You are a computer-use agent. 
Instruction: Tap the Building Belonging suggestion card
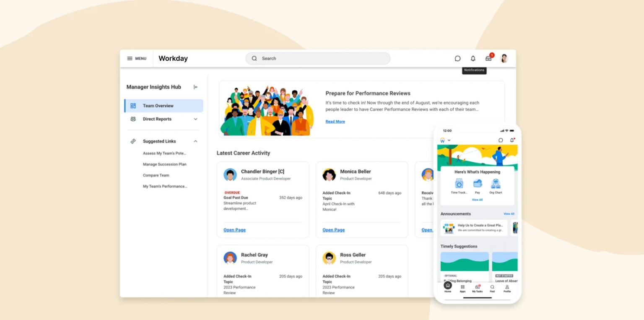pos(465,267)
